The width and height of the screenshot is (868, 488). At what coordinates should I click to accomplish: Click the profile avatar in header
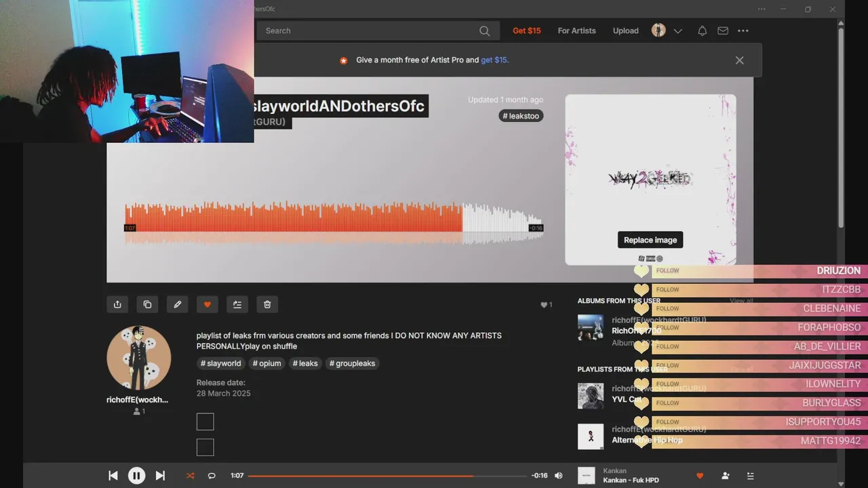click(x=658, y=30)
